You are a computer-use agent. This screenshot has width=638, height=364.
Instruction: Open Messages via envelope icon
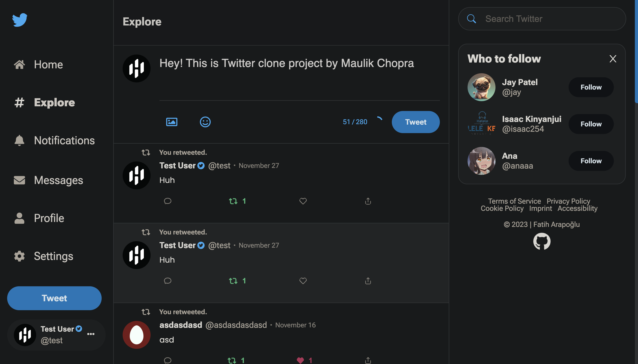tap(19, 180)
